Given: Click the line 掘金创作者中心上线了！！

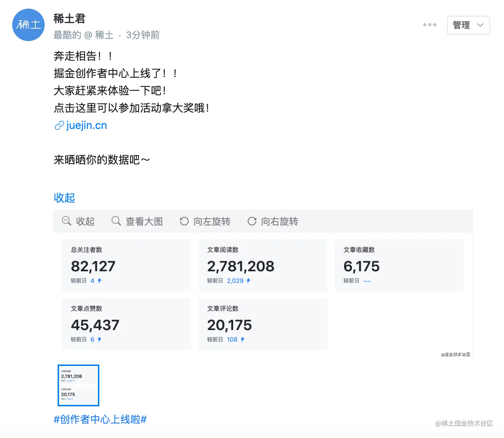Looking at the screenshot, I should pyautogui.click(x=116, y=73).
